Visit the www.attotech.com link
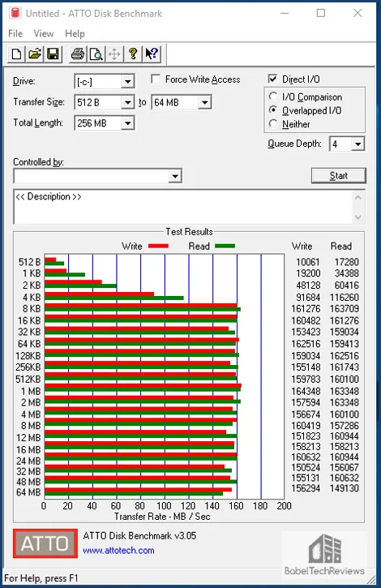The image size is (381, 588). [118, 551]
